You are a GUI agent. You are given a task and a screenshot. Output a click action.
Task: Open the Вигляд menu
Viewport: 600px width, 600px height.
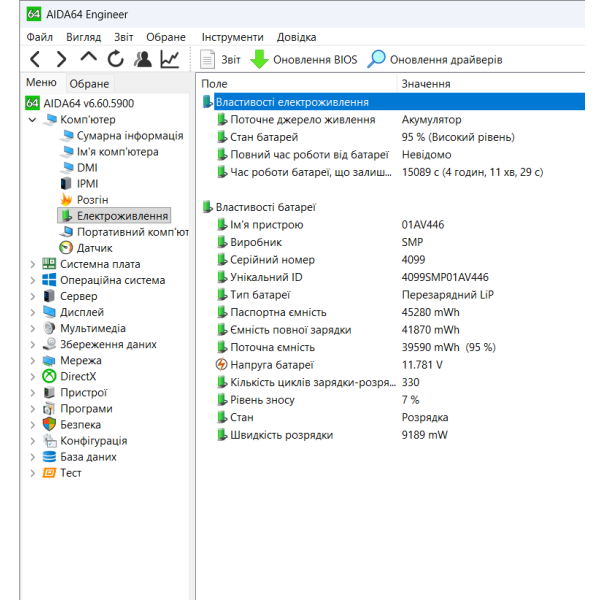[83, 37]
